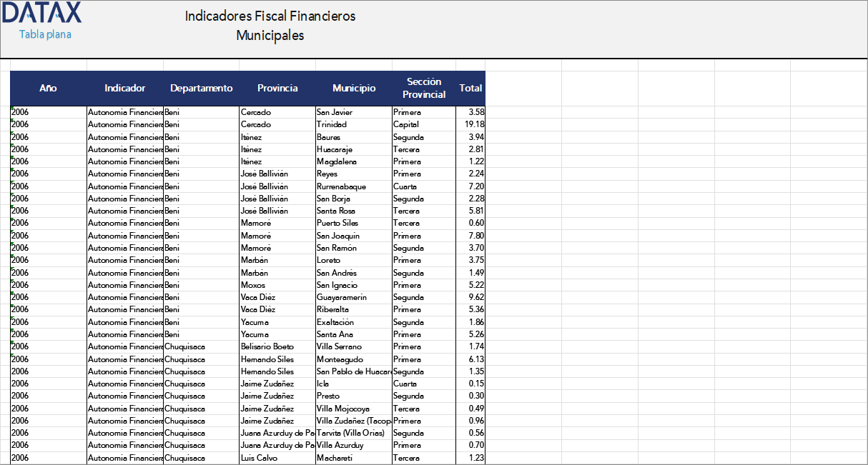Viewport: 868px width, 465px height.
Task: Select the Año column header
Action: click(x=47, y=88)
